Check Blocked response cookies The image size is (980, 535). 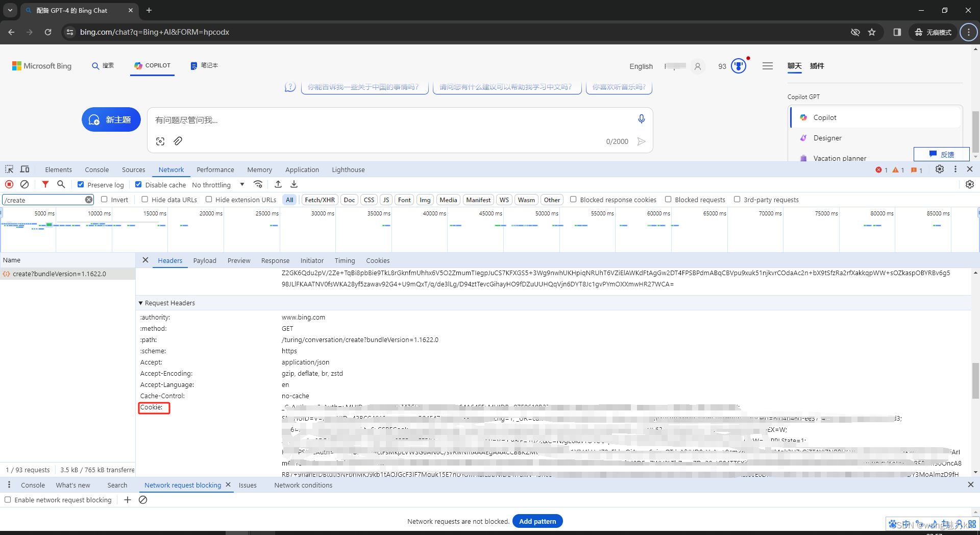tap(573, 199)
